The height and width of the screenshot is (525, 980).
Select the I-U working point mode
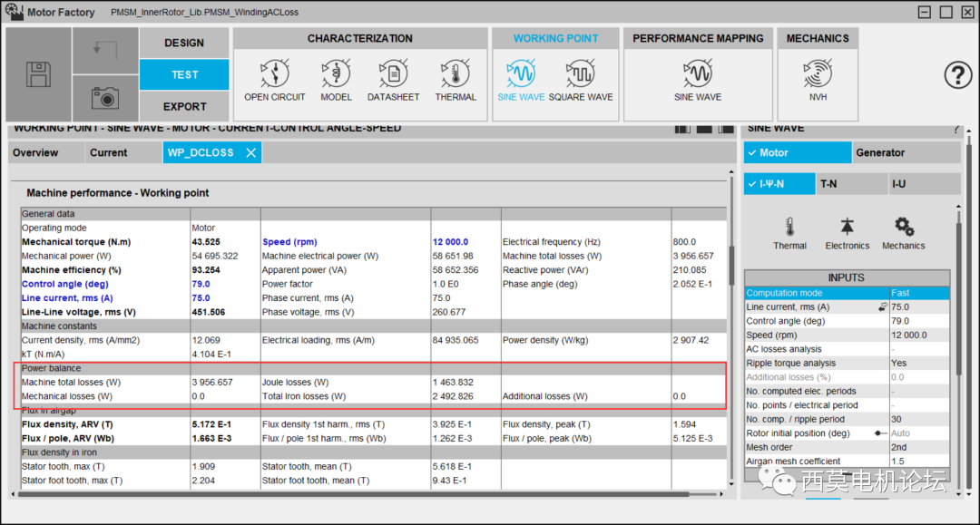924,184
